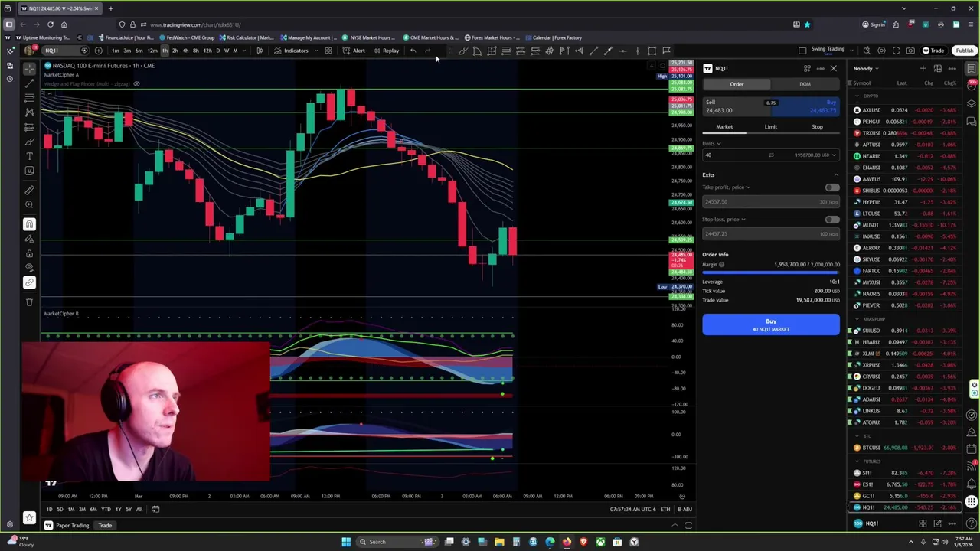Select BTCUSD in the watchlist
The height and width of the screenshot is (551, 980).
coord(906,448)
